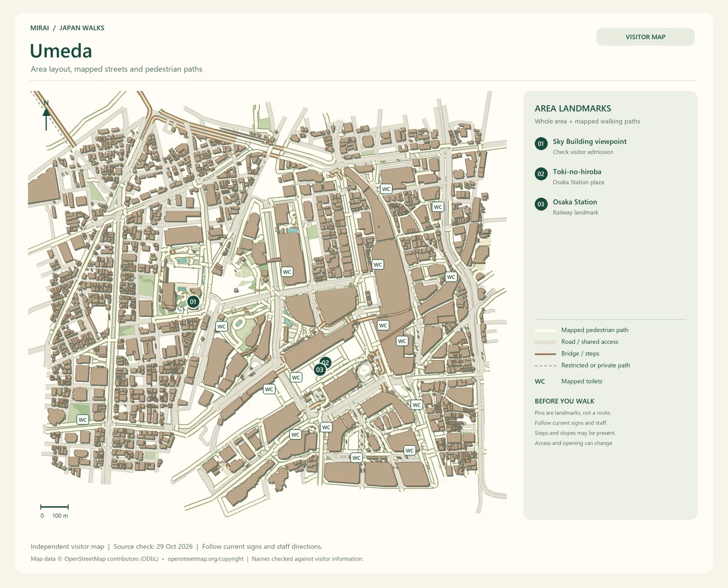Viewport: 728px width, 588px height.
Task: Click the Road / shared access legend swatch
Action: tap(545, 342)
